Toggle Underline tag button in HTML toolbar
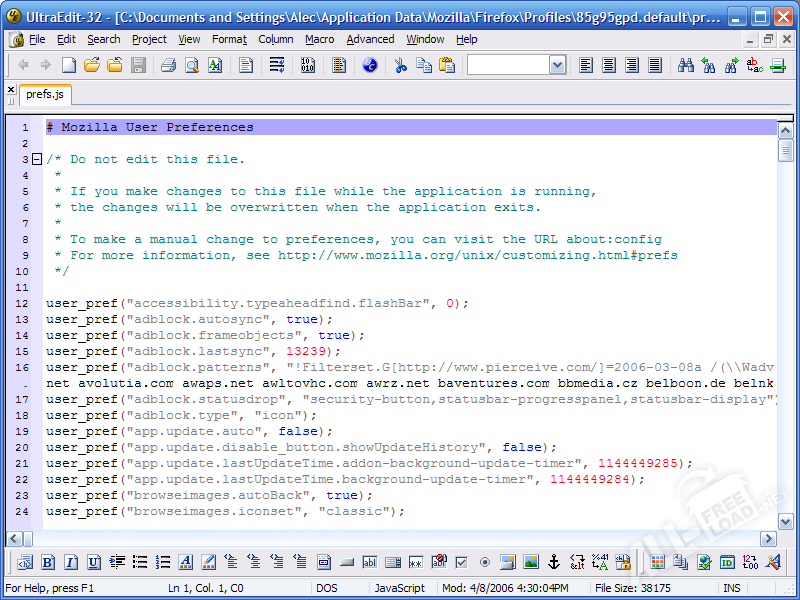800x600 pixels. tap(93, 562)
